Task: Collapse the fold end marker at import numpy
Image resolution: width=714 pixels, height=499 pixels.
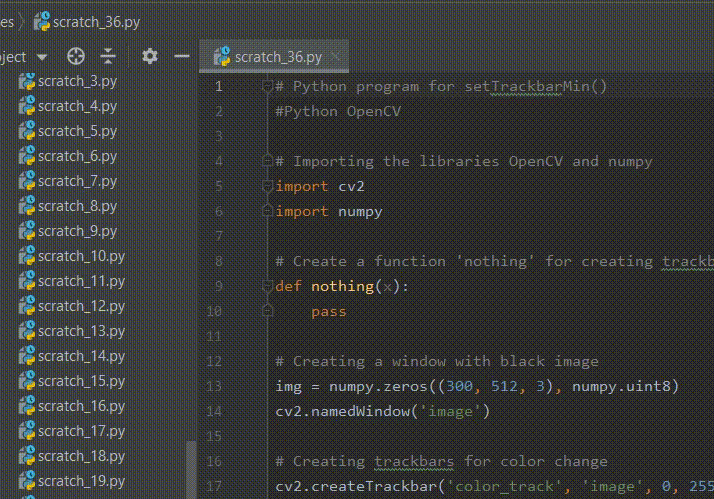Action: pos(267,211)
